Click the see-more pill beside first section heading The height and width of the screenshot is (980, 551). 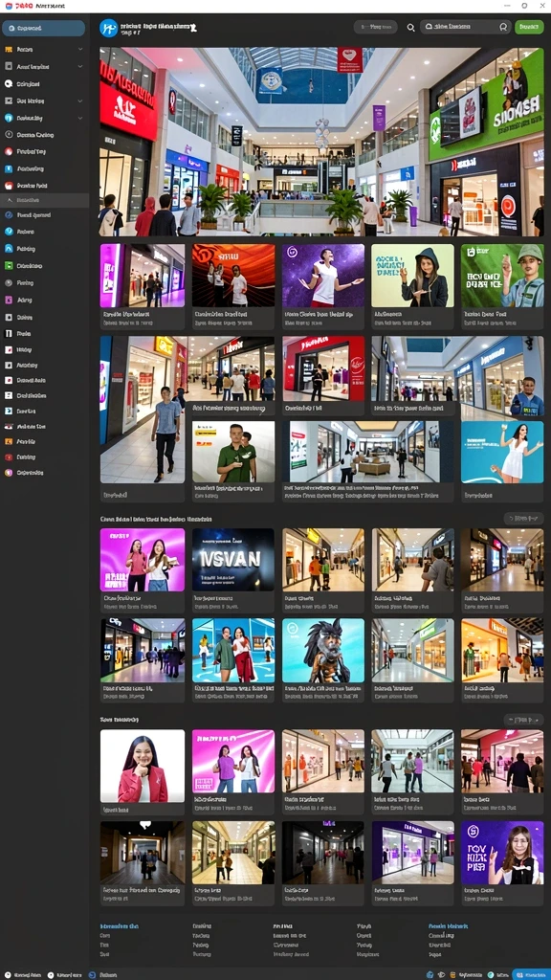coord(523,518)
